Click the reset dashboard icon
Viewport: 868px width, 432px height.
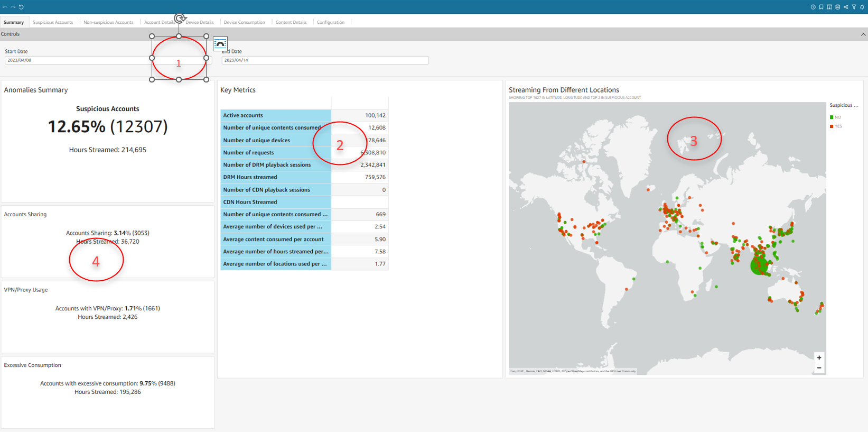pyautogui.click(x=22, y=7)
